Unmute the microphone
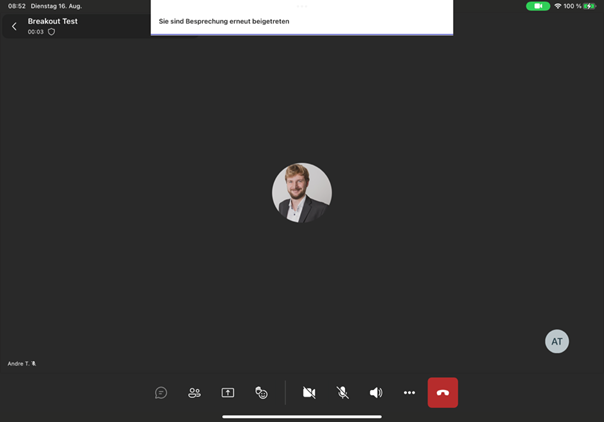 tap(342, 393)
